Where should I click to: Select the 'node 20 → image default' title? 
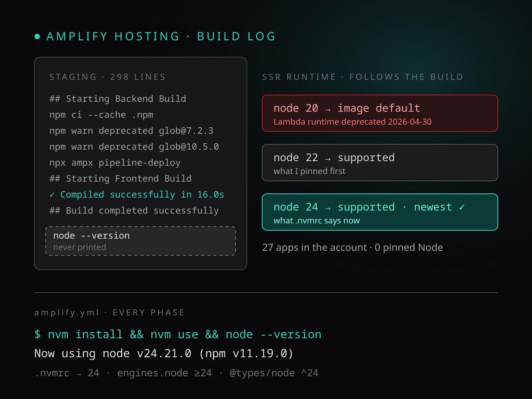pos(347,108)
